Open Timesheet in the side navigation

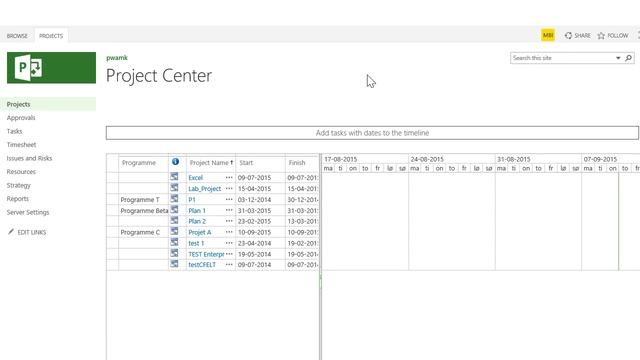coord(21,144)
